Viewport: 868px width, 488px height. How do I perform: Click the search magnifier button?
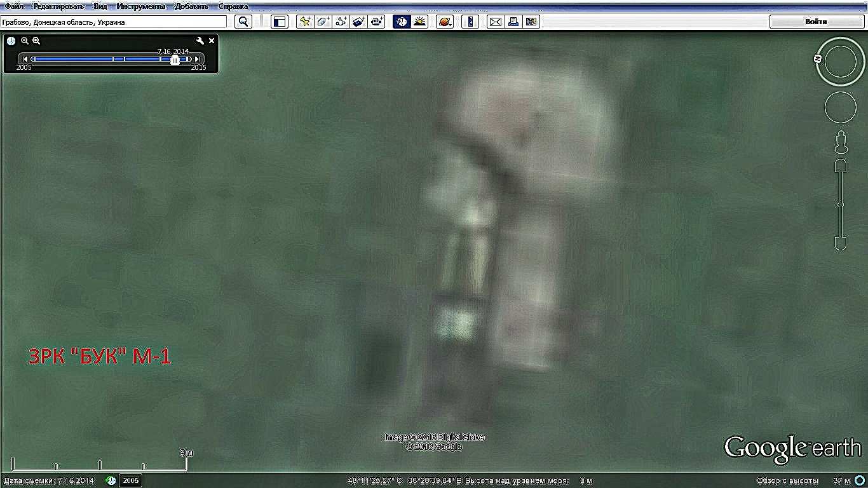[243, 22]
